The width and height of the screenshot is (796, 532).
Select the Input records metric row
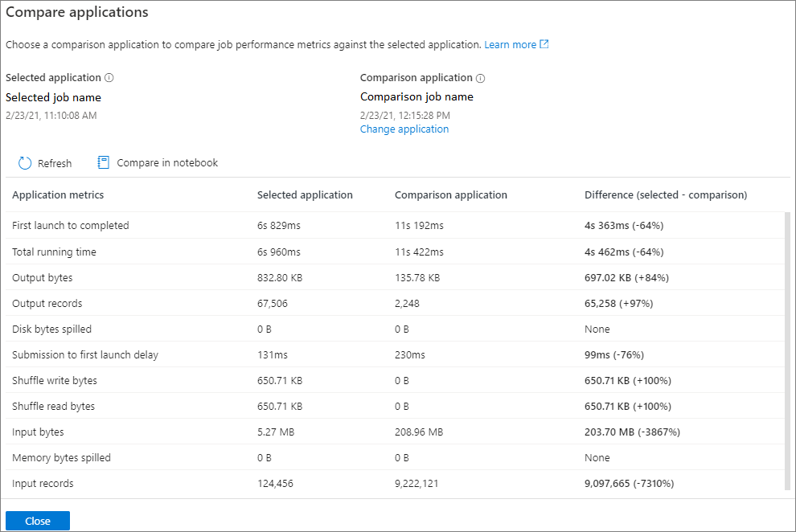(42, 483)
